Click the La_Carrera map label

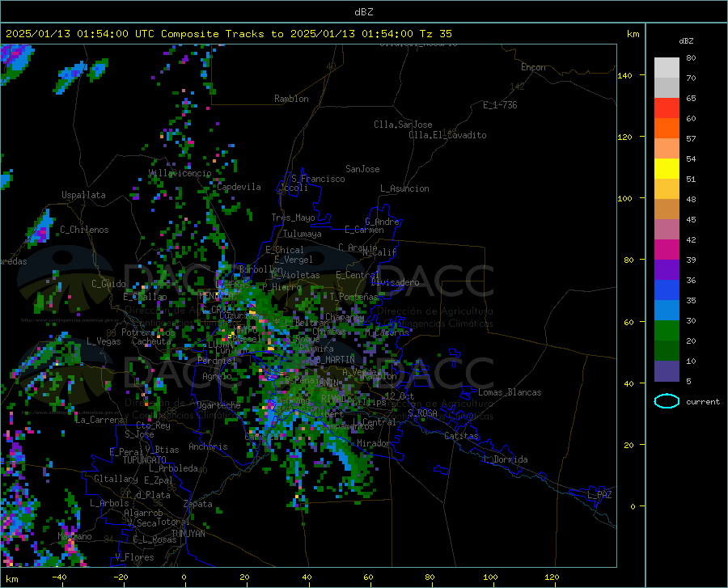pyautogui.click(x=99, y=420)
